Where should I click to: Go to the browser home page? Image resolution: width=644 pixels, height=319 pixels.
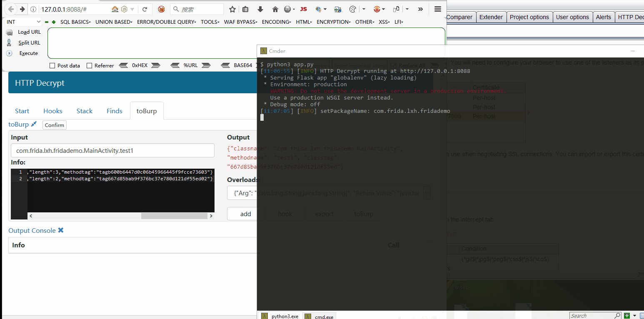[x=275, y=9]
